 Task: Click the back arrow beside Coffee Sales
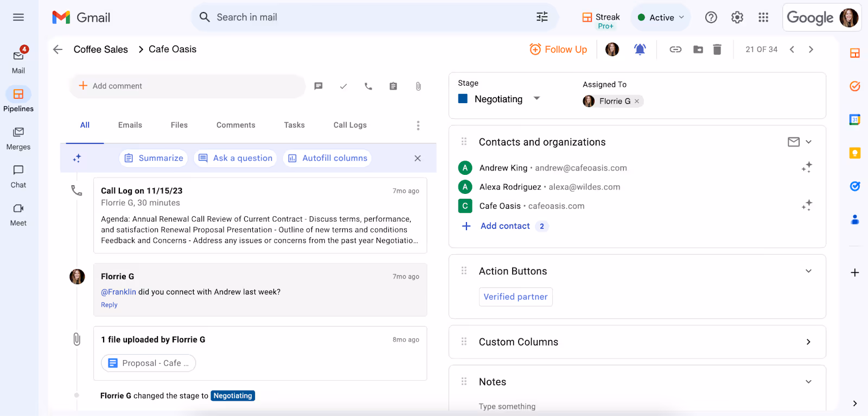click(x=58, y=49)
